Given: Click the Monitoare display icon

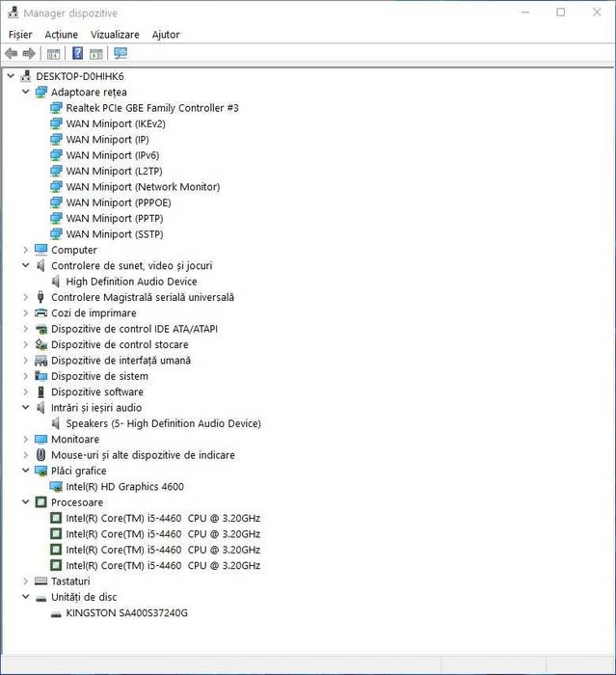Looking at the screenshot, I should (x=40, y=439).
